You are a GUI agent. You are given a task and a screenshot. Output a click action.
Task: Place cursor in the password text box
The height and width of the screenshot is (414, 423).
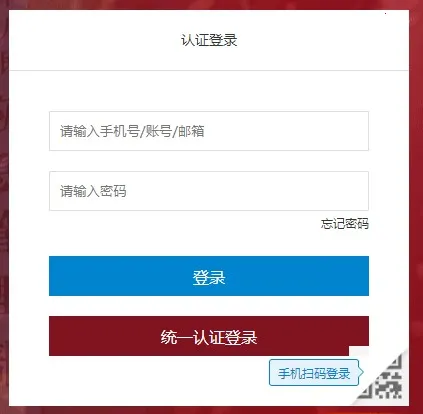click(x=209, y=191)
